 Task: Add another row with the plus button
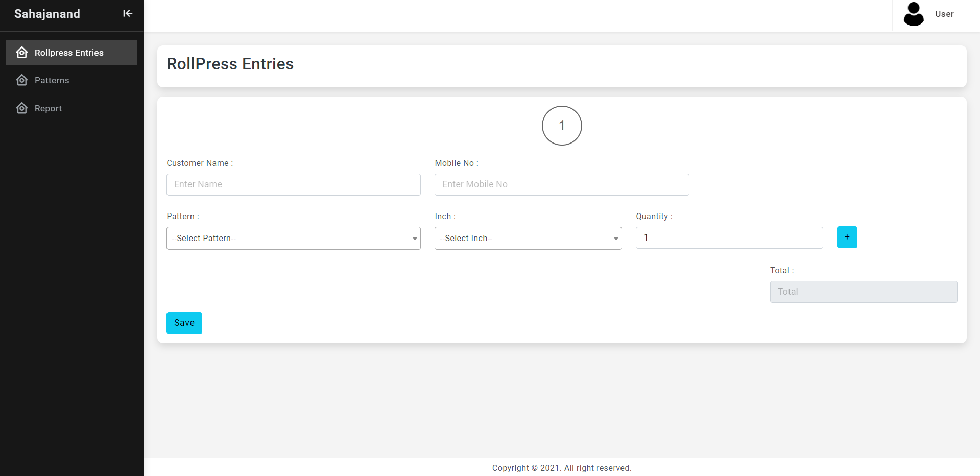(847, 237)
